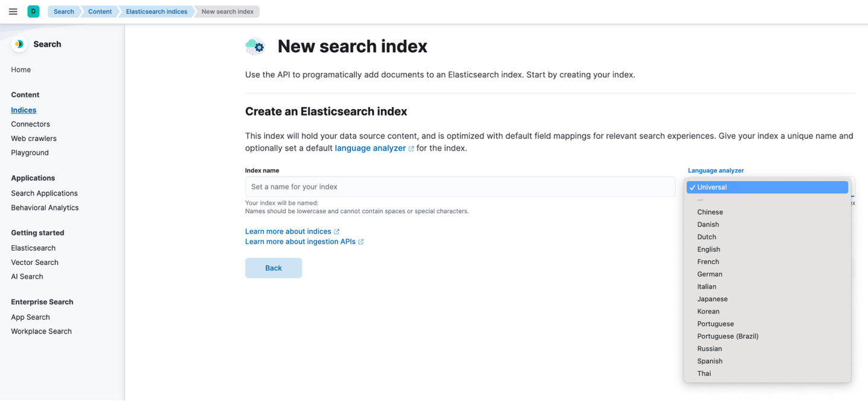
Task: Click the green D space avatar
Action: pyautogui.click(x=33, y=11)
